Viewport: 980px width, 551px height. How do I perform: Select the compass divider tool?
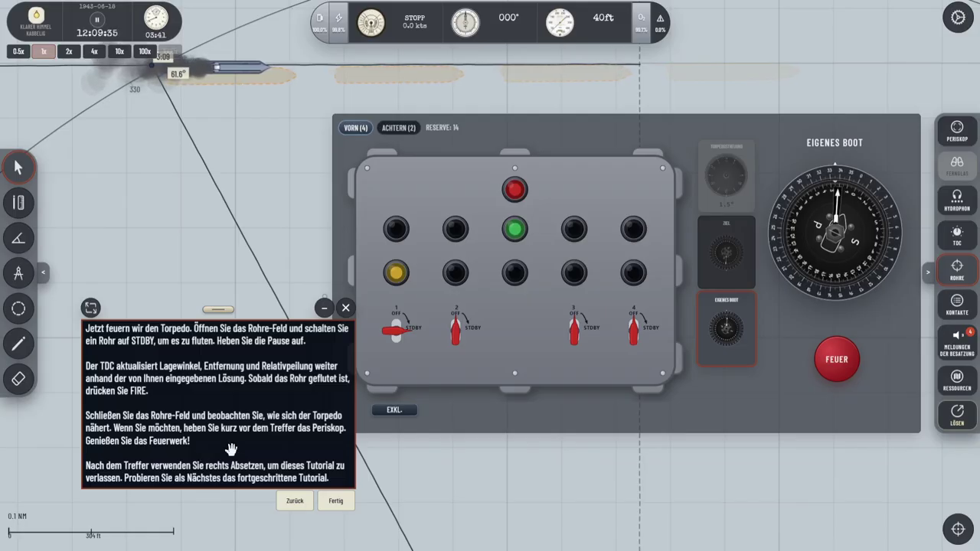[x=18, y=273]
